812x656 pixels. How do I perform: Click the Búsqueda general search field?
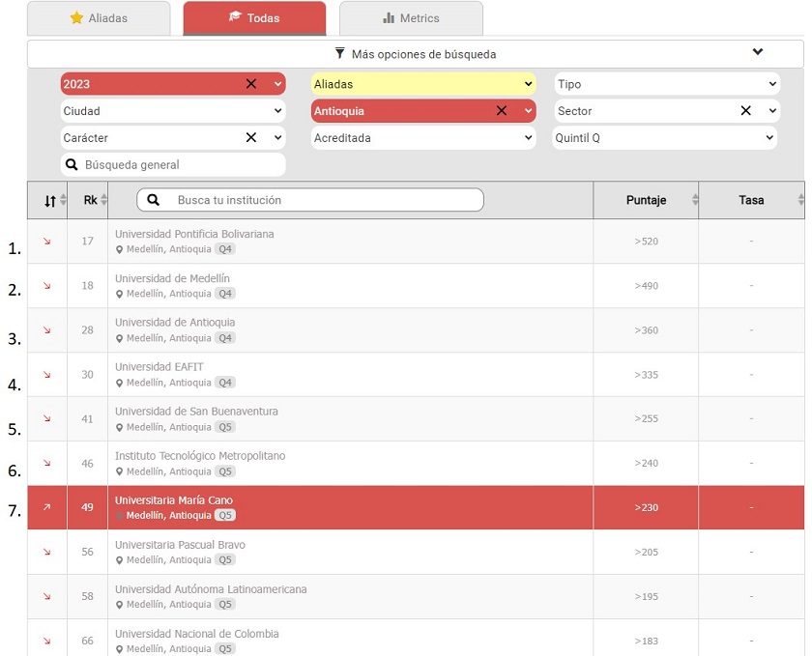click(173, 164)
